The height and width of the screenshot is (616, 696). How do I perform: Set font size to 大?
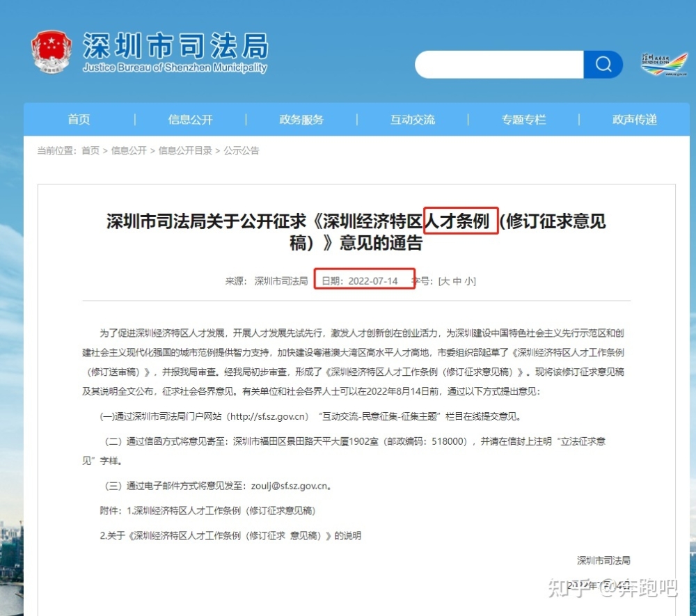(x=445, y=281)
